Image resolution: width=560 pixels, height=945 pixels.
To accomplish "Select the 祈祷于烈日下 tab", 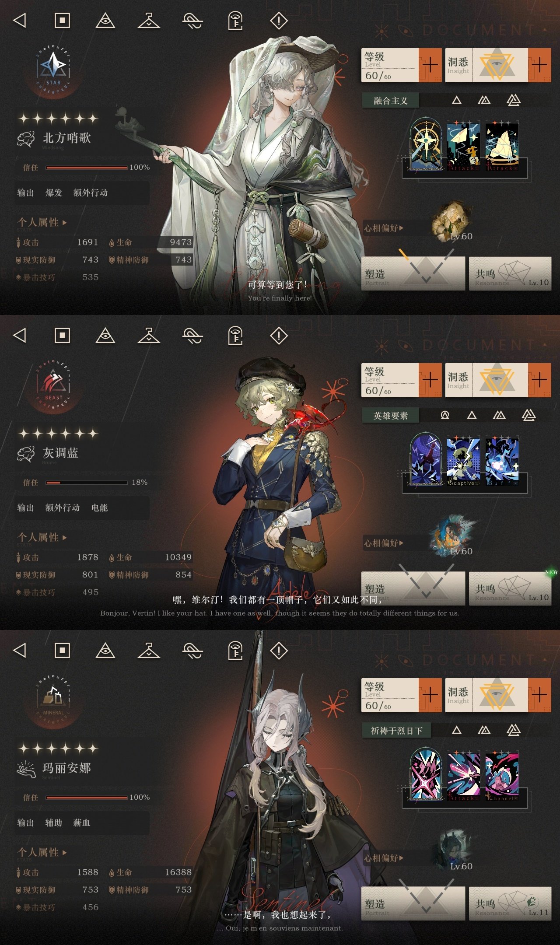I will coord(396,731).
